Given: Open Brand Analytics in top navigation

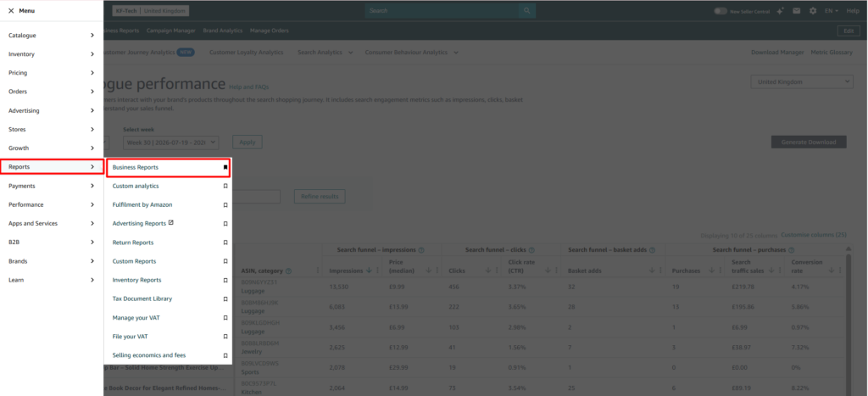Looking at the screenshot, I should coord(223,31).
